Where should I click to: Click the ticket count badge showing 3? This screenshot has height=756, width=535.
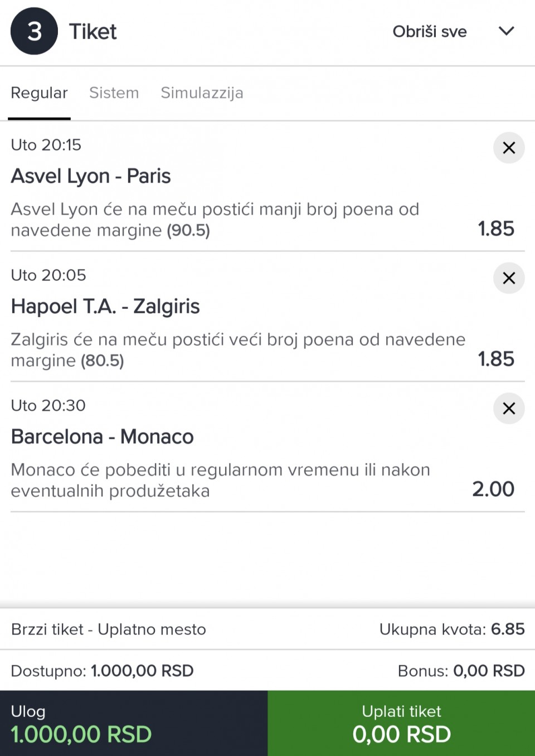click(34, 31)
